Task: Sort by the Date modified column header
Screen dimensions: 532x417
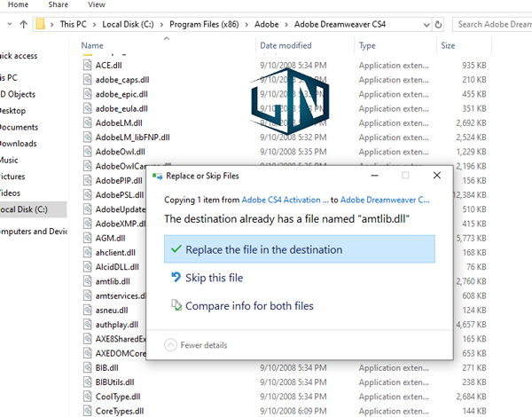Action: point(286,45)
